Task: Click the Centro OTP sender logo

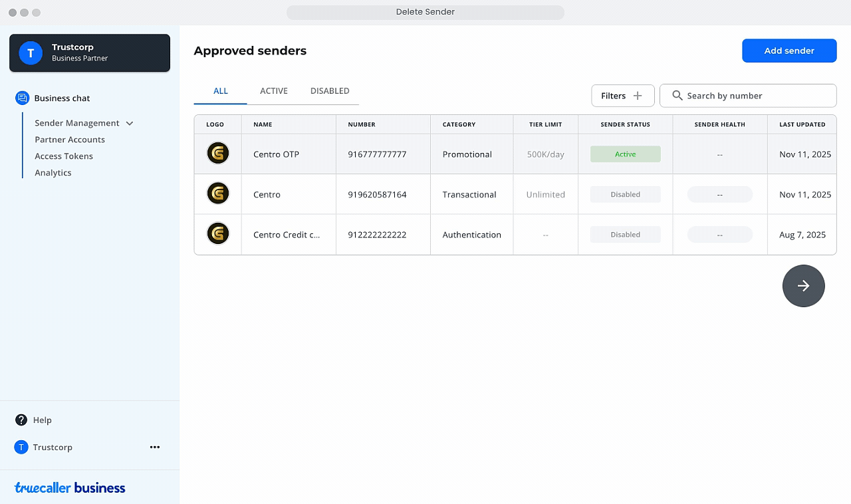Action: point(217,154)
